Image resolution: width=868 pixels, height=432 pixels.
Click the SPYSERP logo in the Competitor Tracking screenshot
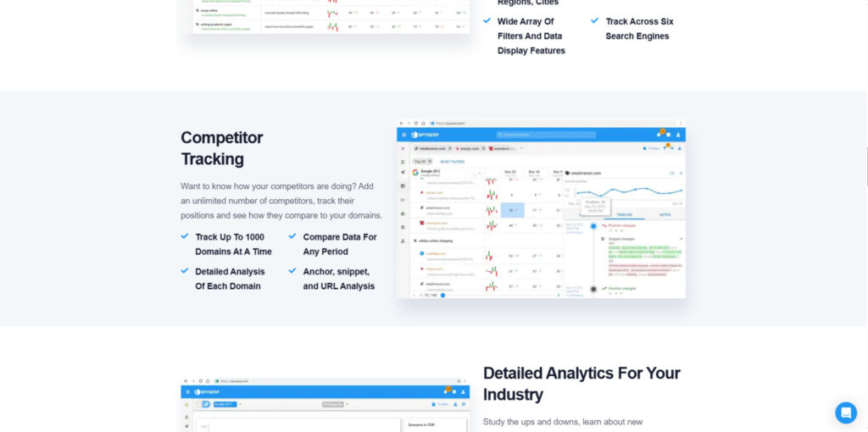coord(426,135)
